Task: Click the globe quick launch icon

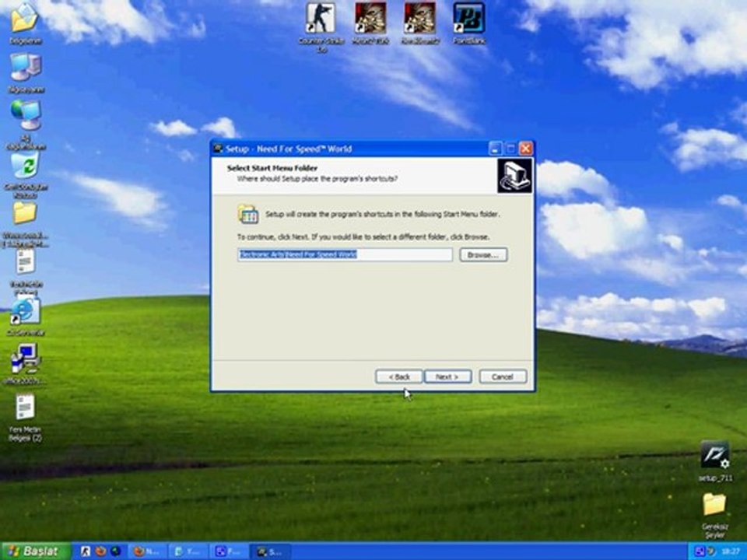Action: pyautogui.click(x=116, y=551)
